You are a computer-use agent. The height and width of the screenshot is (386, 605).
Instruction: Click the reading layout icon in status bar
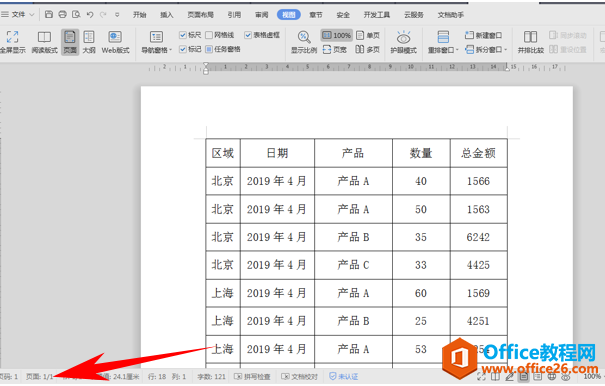(x=495, y=376)
